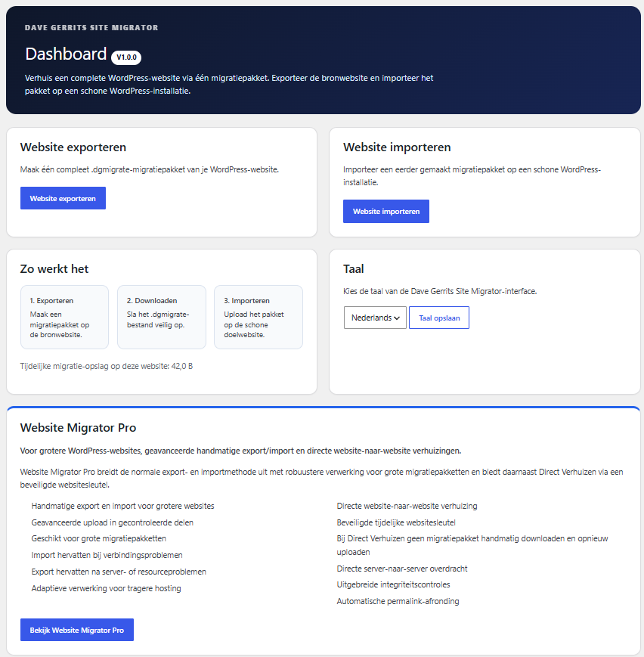The height and width of the screenshot is (657, 644).
Task: Select the '2. Downloaden' step card
Action: pyautogui.click(x=162, y=318)
